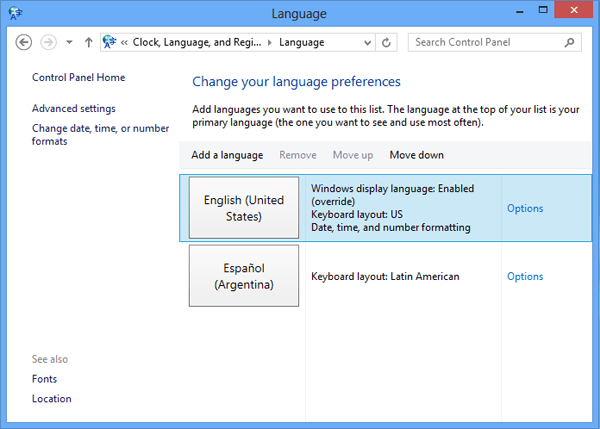This screenshot has width=600, height=429.
Task: Click the Forward arrow navigation button
Action: point(49,42)
